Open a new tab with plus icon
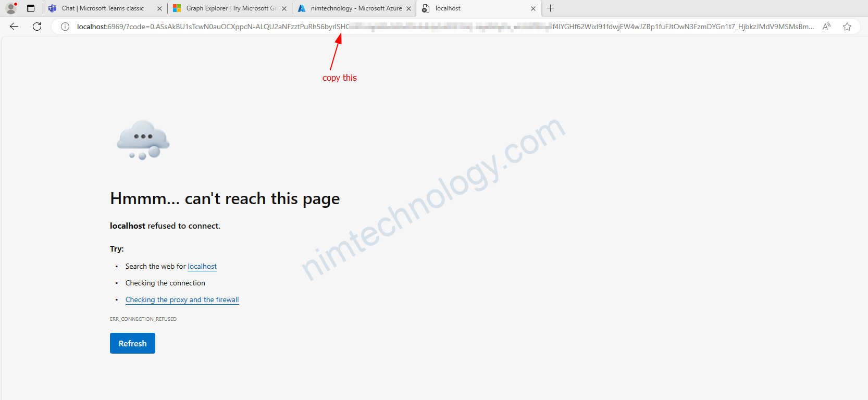 (x=550, y=8)
